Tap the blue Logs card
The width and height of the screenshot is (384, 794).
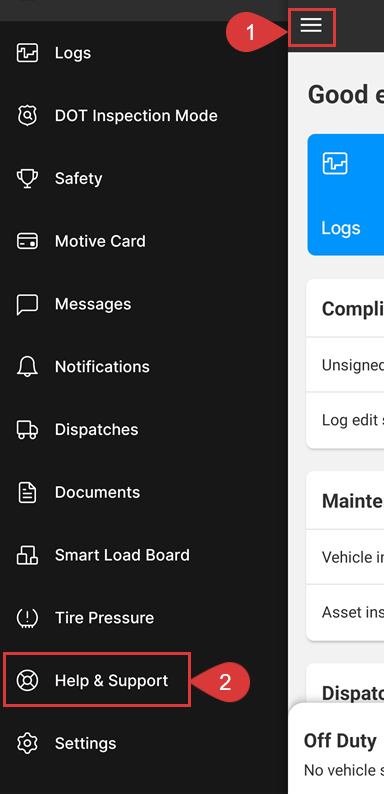tap(345, 194)
